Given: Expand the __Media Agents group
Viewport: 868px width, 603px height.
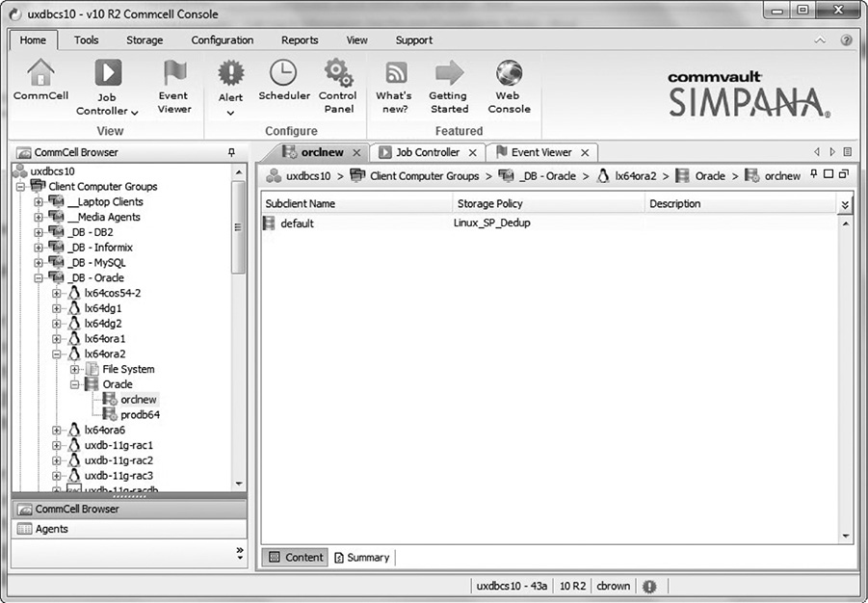Looking at the screenshot, I should [x=39, y=217].
